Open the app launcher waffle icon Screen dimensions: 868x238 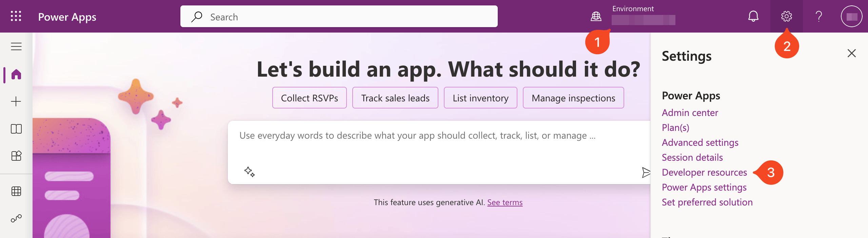16,16
